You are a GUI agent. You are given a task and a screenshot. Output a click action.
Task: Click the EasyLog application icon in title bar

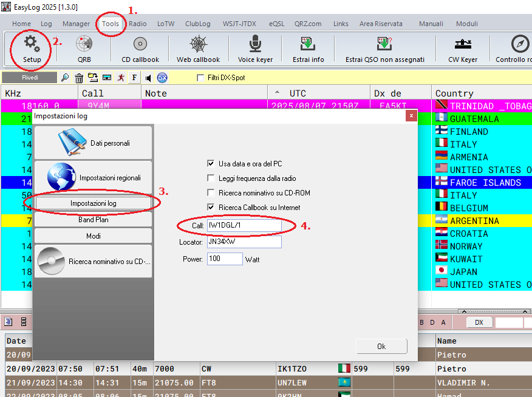(x=5, y=7)
